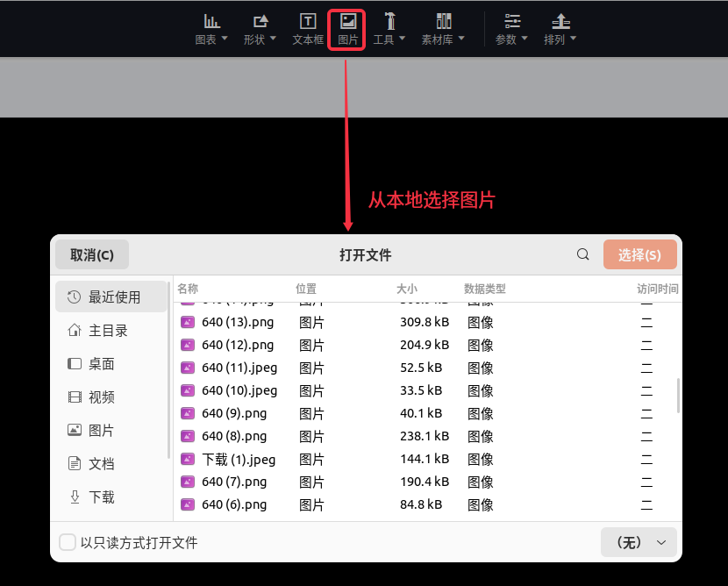728x586 pixels.
Task: Click the file list vertical scrollbar
Action: [678, 395]
